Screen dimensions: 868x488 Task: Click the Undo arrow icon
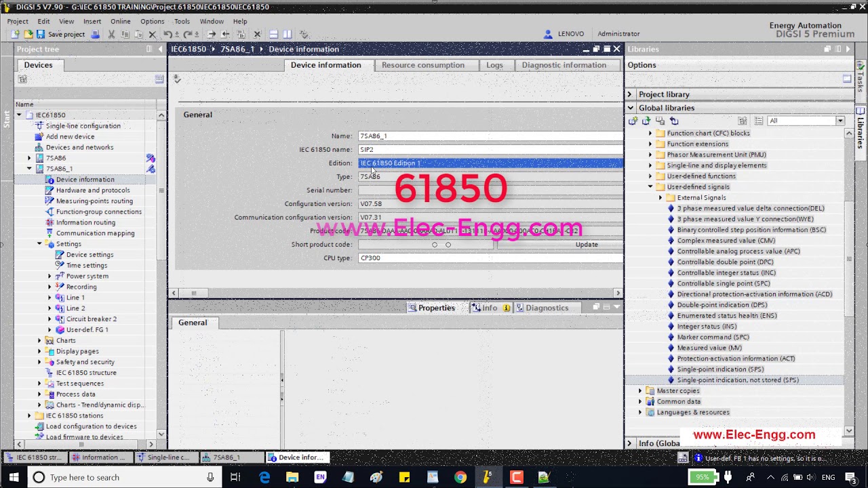[x=167, y=34]
